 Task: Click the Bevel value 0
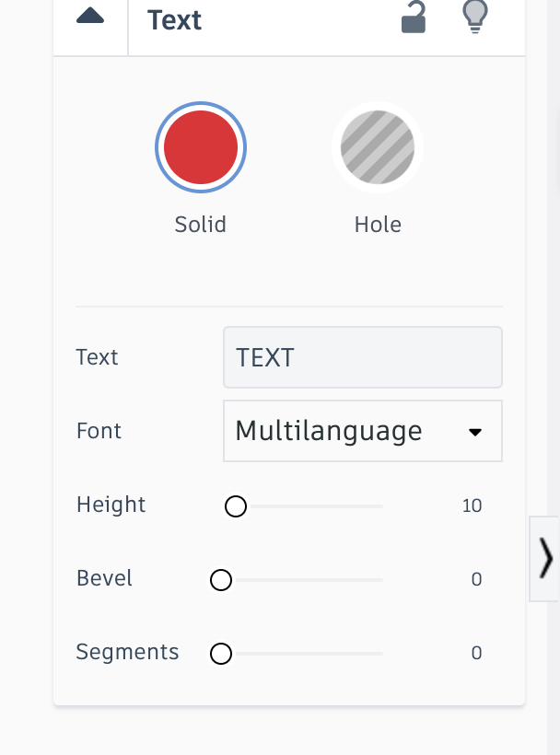(476, 579)
